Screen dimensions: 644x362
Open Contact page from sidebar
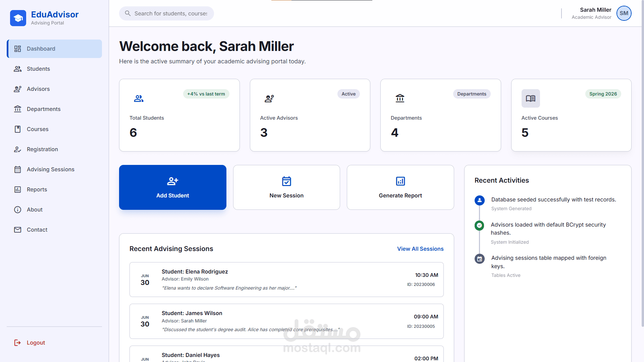pos(54,230)
